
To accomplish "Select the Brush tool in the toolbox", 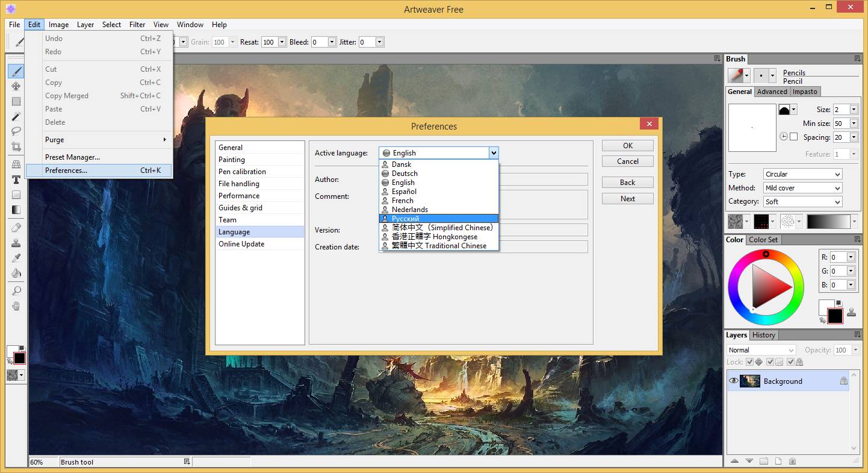I will click(16, 71).
